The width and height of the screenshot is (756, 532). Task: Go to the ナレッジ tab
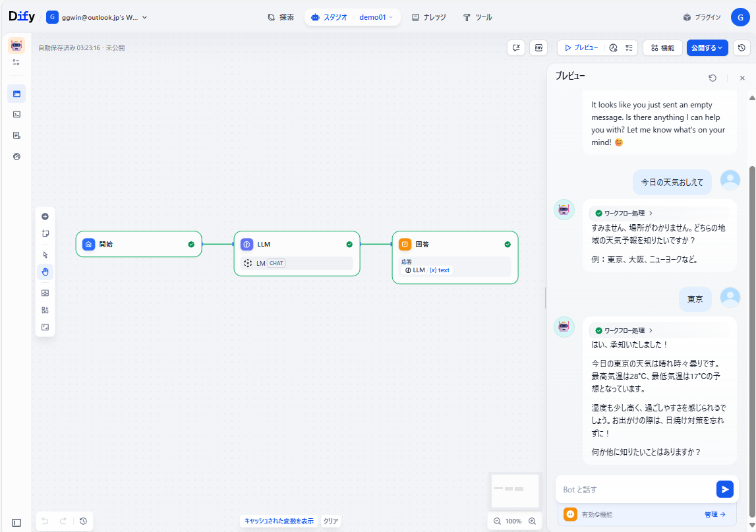click(428, 17)
